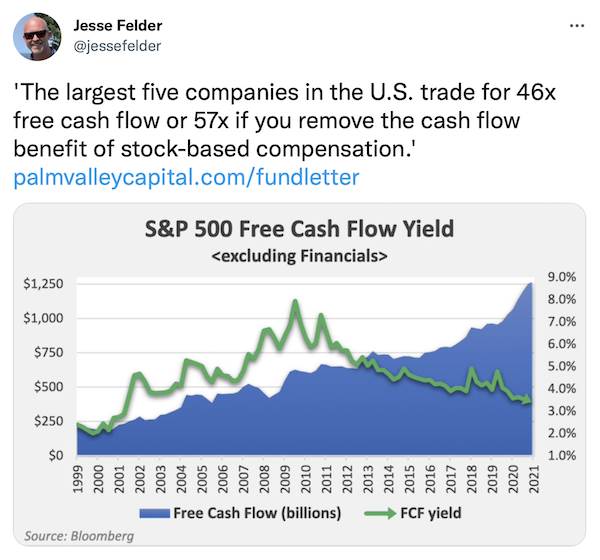The image size is (600, 560).
Task: Open the Jesse Felder display name
Action: (x=117, y=26)
